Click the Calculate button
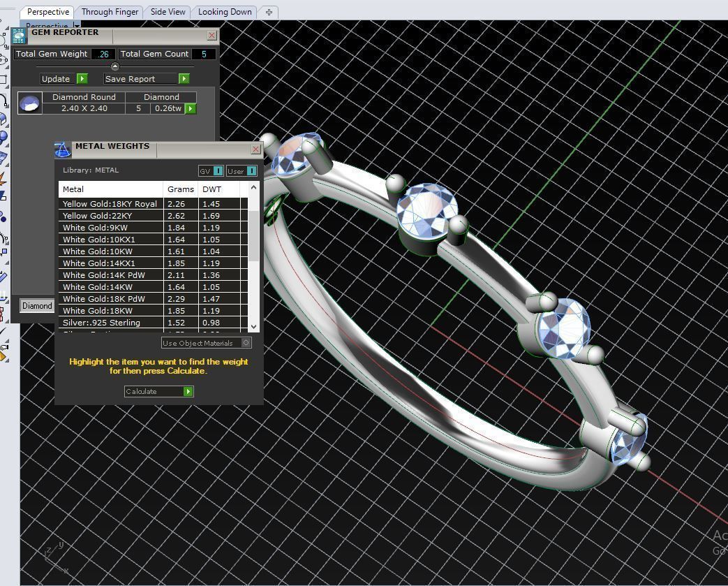728x586 pixels. [x=154, y=391]
